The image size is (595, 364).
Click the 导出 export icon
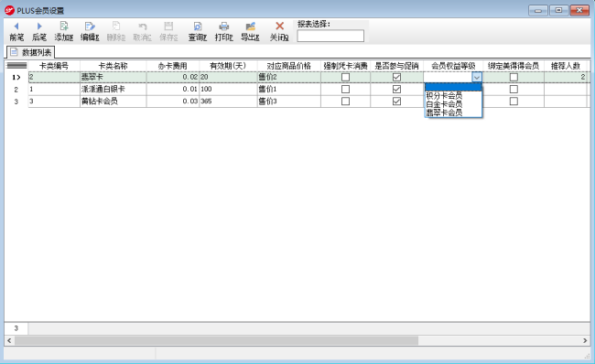click(250, 27)
